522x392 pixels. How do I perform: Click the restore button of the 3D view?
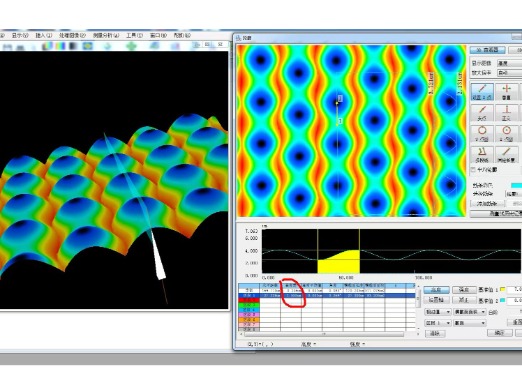208,44
